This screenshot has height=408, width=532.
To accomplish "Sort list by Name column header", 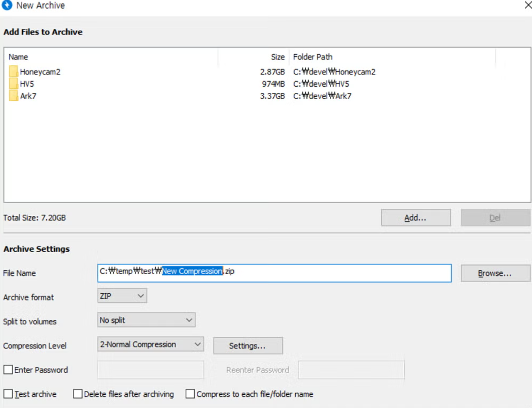I will point(18,57).
